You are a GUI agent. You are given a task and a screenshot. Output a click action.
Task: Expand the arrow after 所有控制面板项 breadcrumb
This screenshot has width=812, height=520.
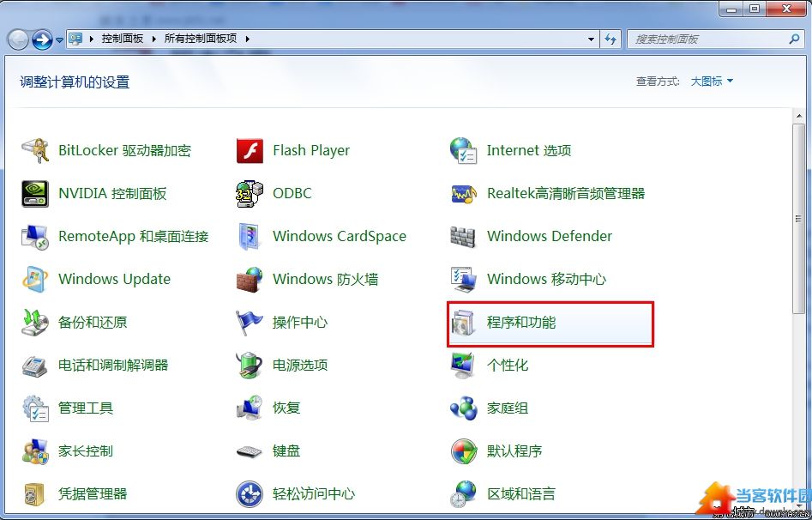(x=248, y=39)
